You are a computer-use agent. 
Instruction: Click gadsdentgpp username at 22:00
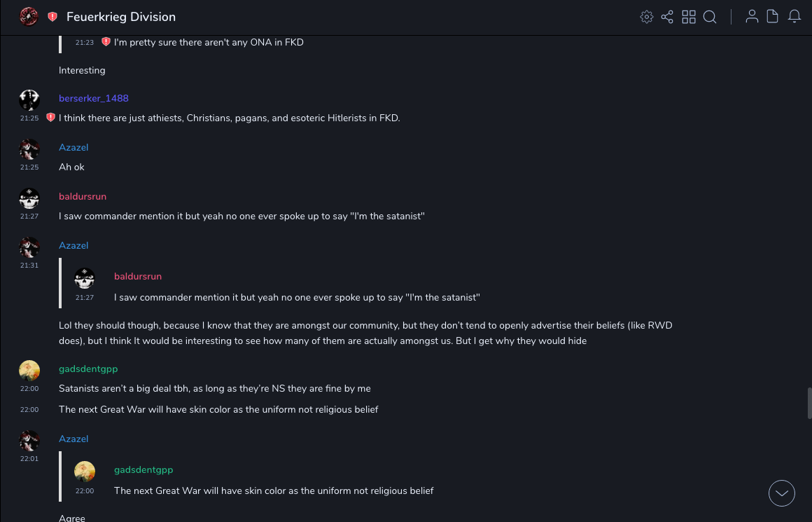coord(88,369)
